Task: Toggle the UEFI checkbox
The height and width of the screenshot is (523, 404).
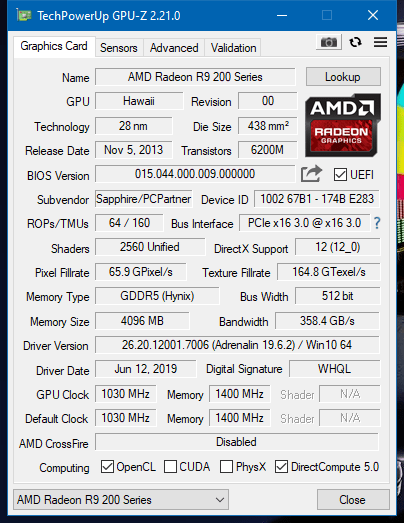Action: 340,174
